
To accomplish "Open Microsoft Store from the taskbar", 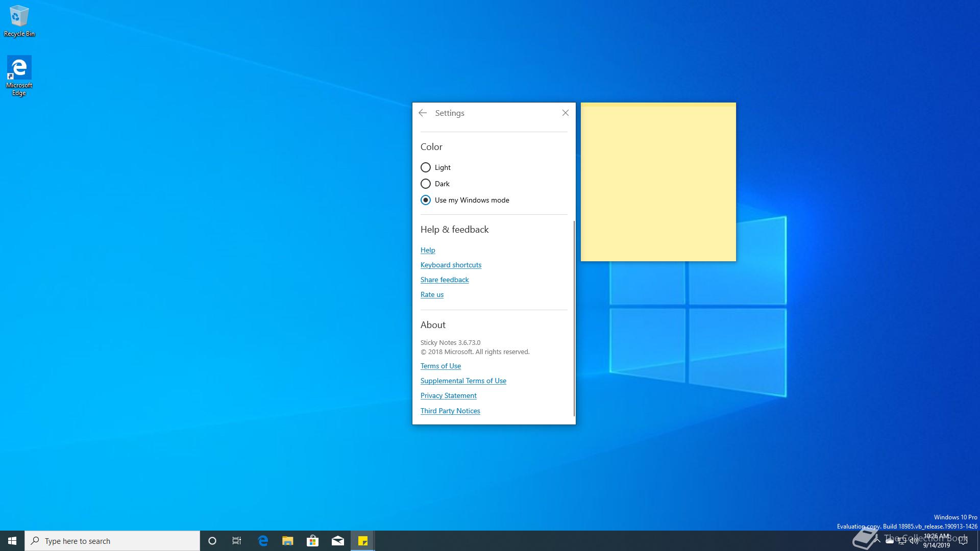I will [312, 541].
